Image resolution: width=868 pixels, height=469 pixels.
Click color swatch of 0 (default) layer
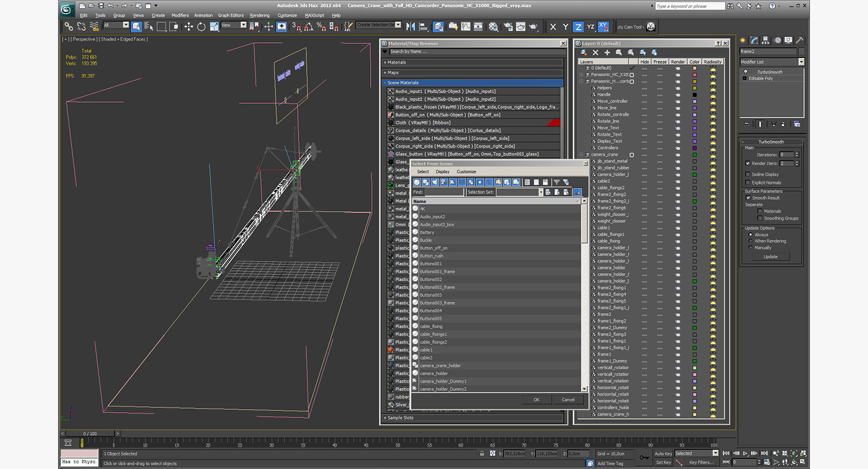(694, 68)
